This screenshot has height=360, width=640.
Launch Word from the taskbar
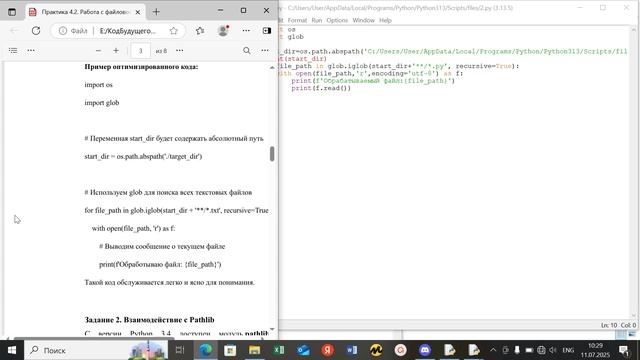coord(352,350)
